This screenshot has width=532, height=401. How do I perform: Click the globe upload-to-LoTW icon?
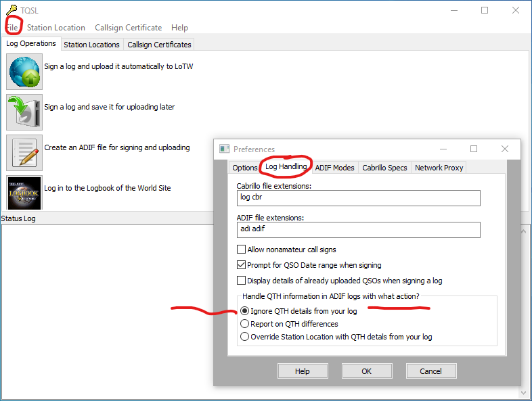pyautogui.click(x=24, y=72)
